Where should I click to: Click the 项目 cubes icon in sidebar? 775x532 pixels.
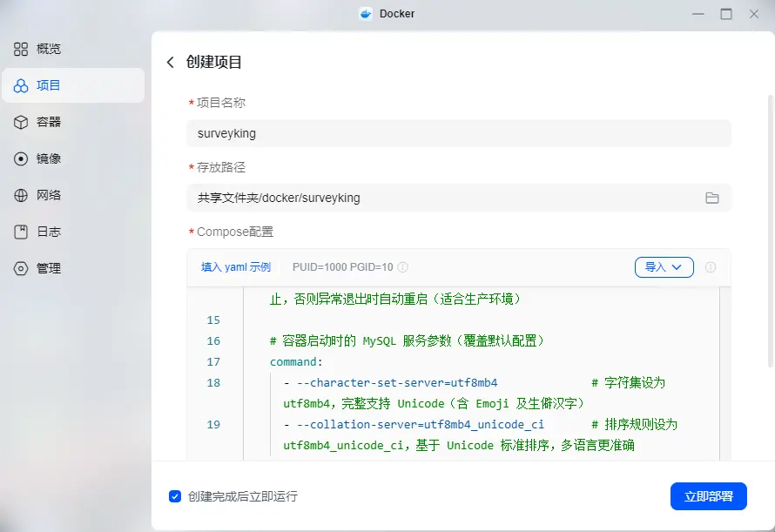21,85
